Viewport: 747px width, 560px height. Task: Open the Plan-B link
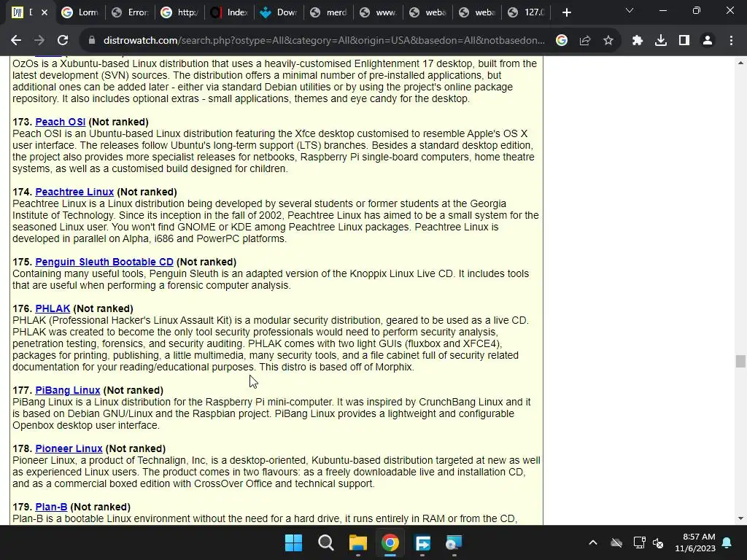point(51,507)
